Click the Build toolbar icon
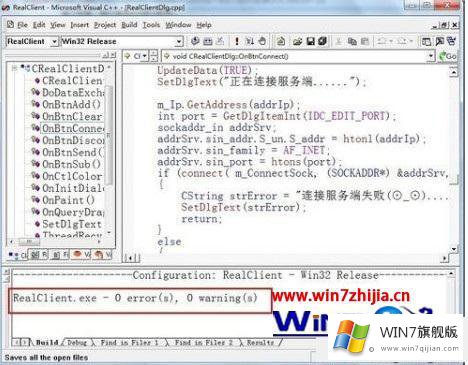468x365 pixels. [208, 41]
